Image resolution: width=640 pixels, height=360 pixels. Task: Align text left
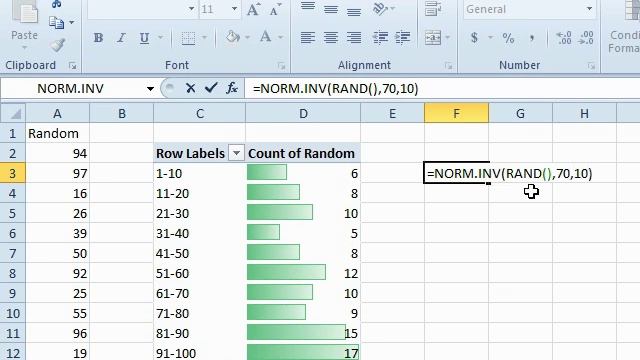click(307, 38)
